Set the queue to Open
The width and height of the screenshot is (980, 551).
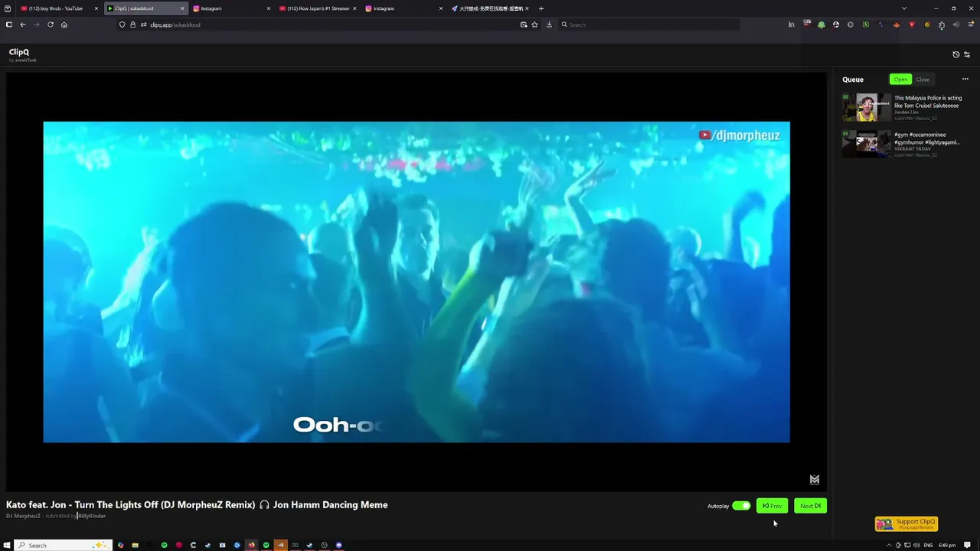coord(900,80)
